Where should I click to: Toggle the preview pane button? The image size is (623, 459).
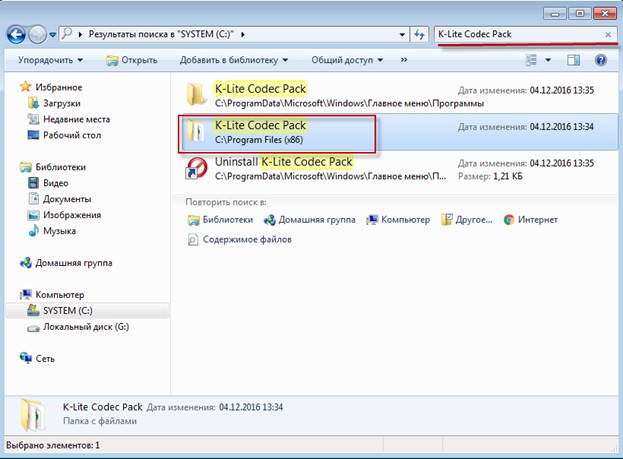coord(573,60)
